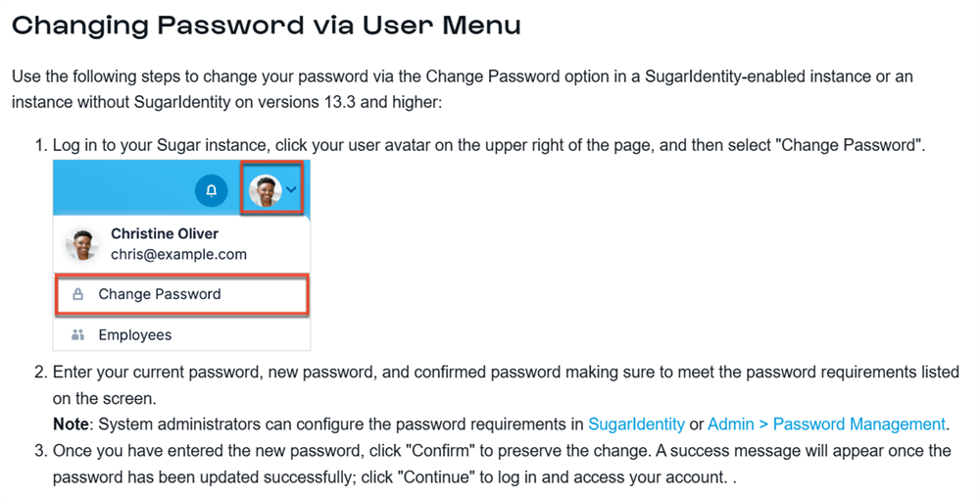Click the intro paragraph mentioning versions 13.3
The image size is (980, 501).
click(x=463, y=89)
